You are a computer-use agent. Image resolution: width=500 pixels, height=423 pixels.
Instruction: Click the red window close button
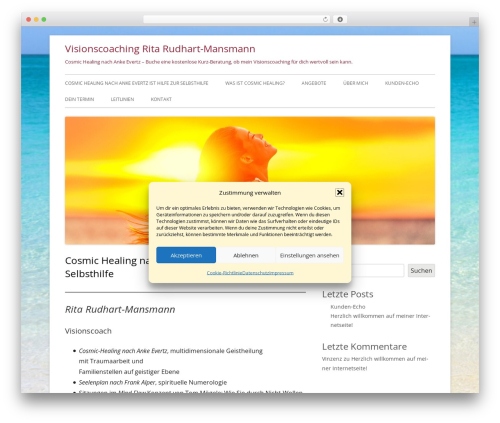pyautogui.click(x=29, y=19)
